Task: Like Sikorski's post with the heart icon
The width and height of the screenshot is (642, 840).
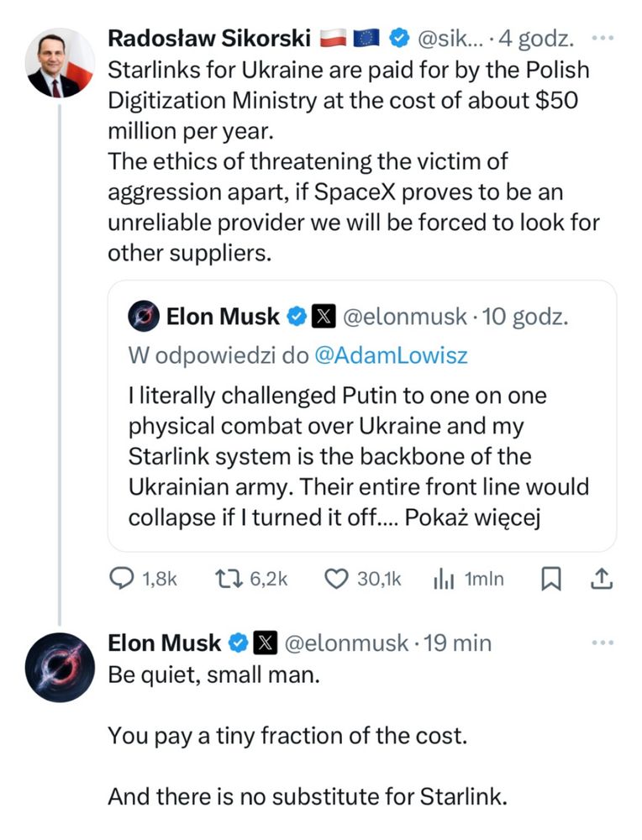Action: point(336,578)
